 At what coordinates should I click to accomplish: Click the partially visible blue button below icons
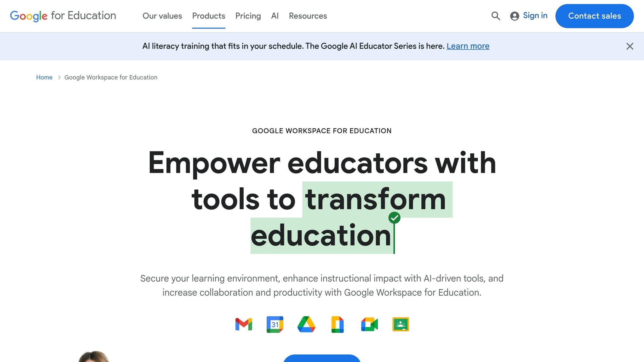point(322,358)
